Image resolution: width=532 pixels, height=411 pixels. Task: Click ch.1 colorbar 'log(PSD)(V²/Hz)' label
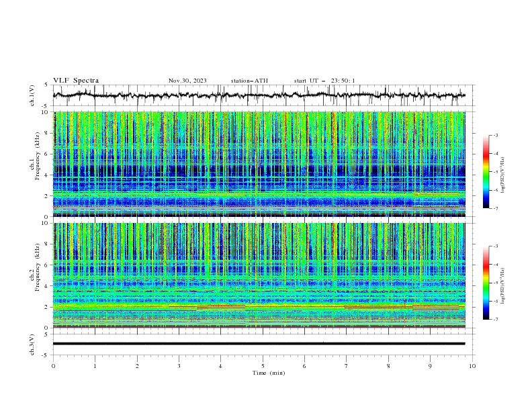502,175
